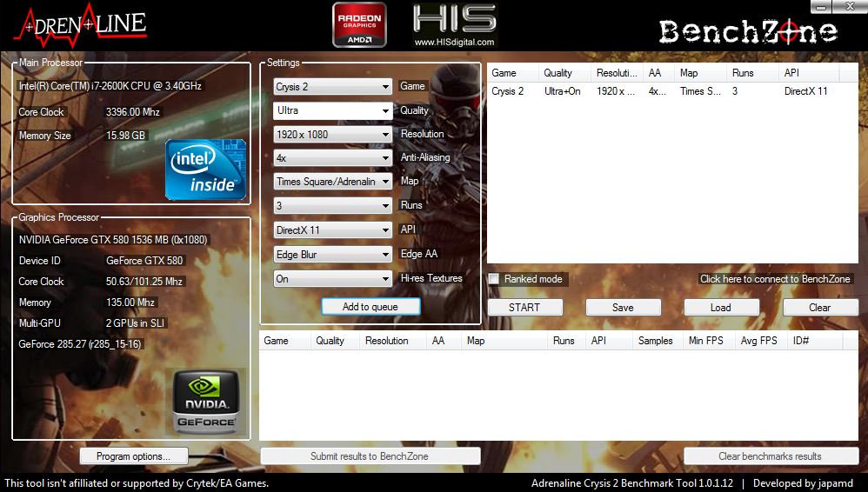Click NVIDIA GeForce GTX 580 1536 MB text
This screenshot has width=868, height=492.
[113, 240]
